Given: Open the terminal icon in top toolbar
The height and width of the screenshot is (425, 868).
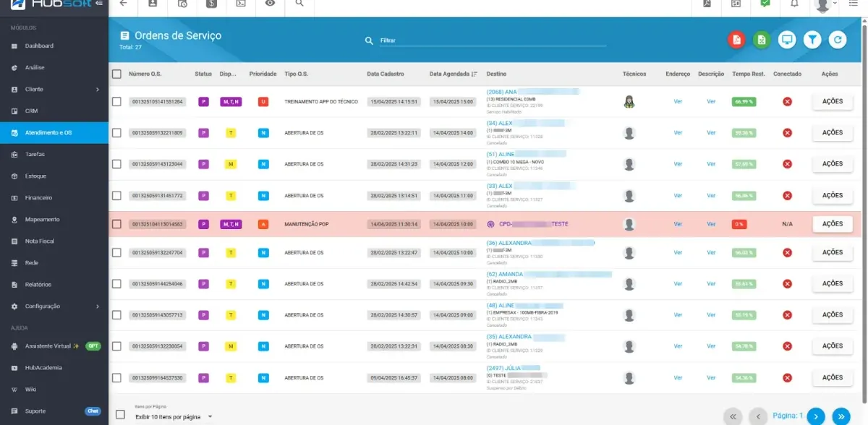Looking at the screenshot, I should coord(241,4).
